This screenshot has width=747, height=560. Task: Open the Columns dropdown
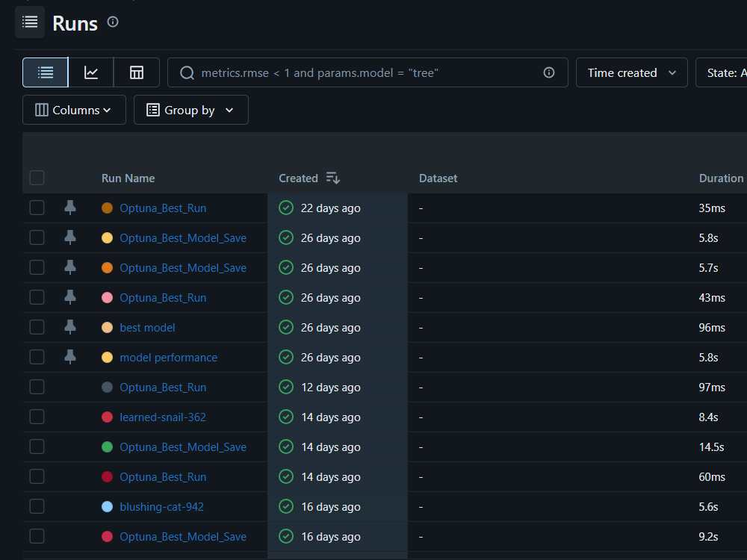[x=74, y=110]
